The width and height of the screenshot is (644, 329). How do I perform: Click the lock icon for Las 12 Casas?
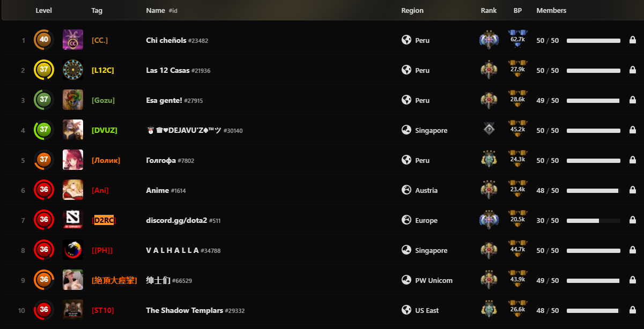tap(633, 70)
